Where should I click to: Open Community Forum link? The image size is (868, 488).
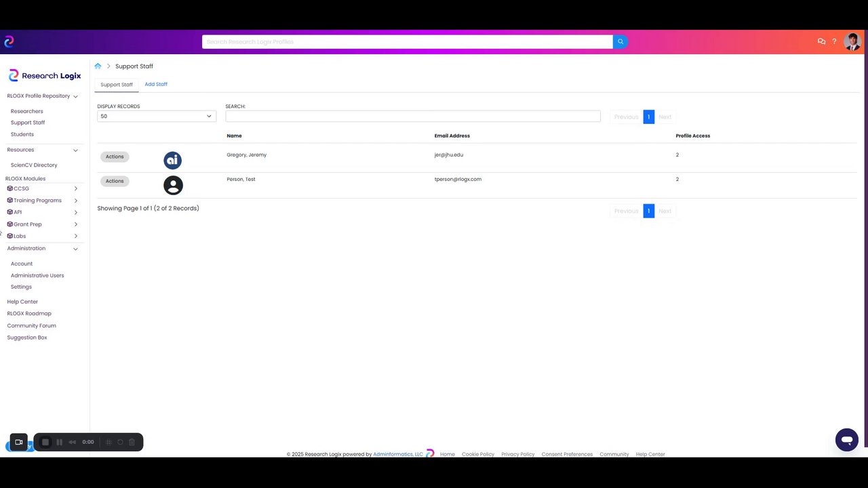pos(31,326)
